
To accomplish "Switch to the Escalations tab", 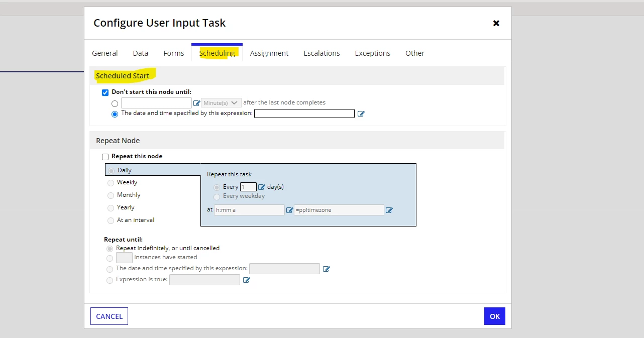I will (x=321, y=53).
